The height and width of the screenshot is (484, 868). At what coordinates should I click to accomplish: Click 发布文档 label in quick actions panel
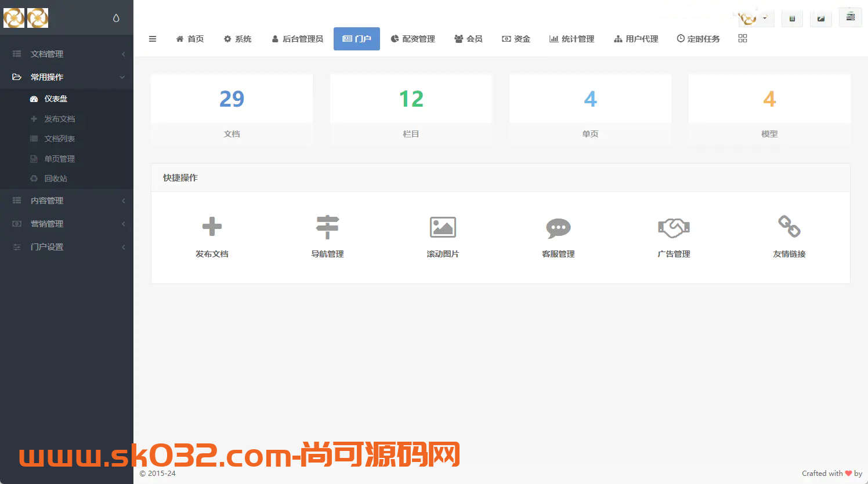pyautogui.click(x=212, y=254)
